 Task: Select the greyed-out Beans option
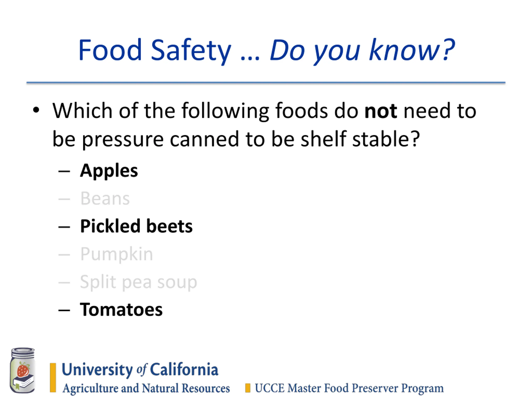[105, 199]
